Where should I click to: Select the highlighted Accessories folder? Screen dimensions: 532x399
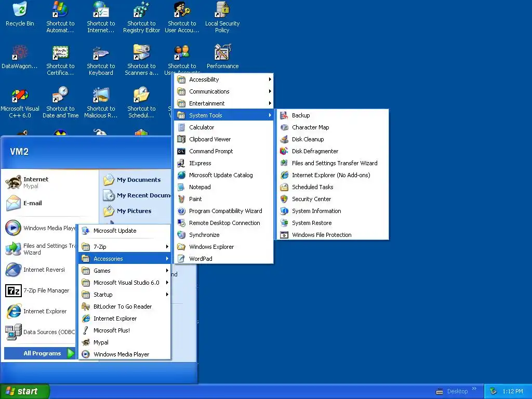coord(125,259)
